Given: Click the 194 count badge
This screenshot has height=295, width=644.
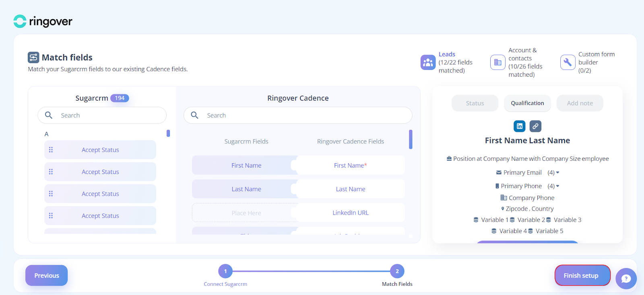Looking at the screenshot, I should 120,98.
